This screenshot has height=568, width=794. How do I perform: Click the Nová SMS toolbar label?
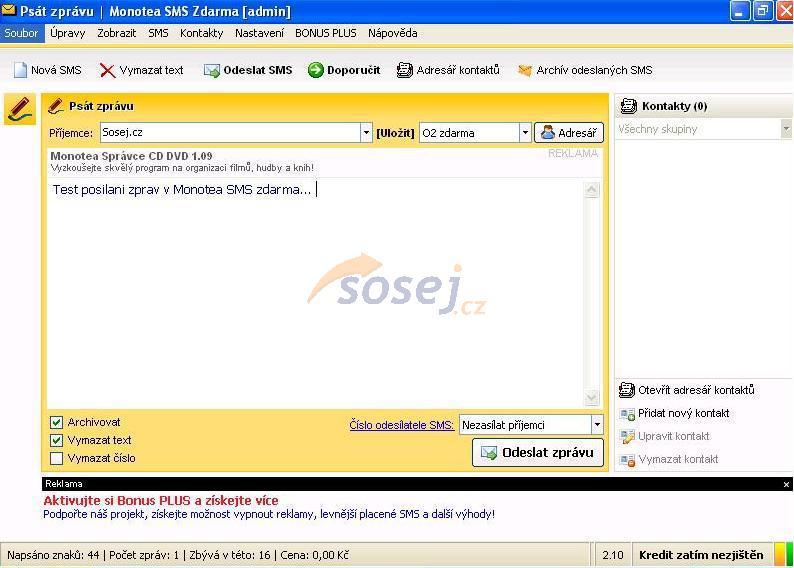click(x=56, y=70)
